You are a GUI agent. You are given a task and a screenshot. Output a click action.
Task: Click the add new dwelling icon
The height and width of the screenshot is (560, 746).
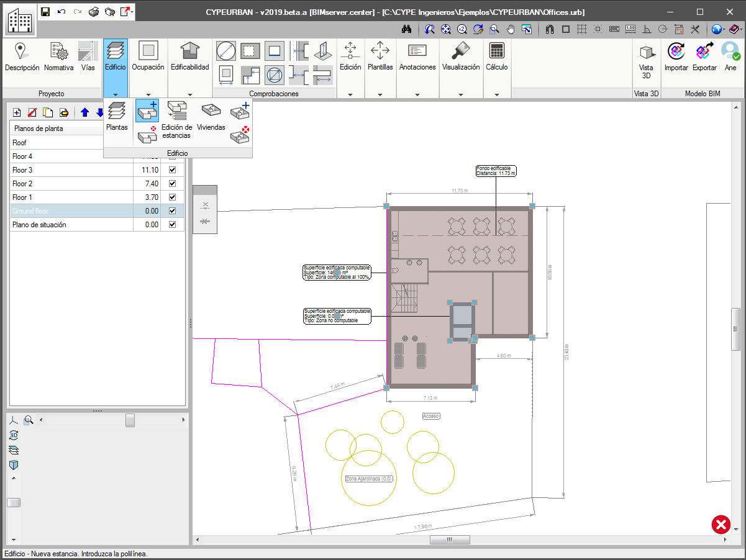(240, 110)
